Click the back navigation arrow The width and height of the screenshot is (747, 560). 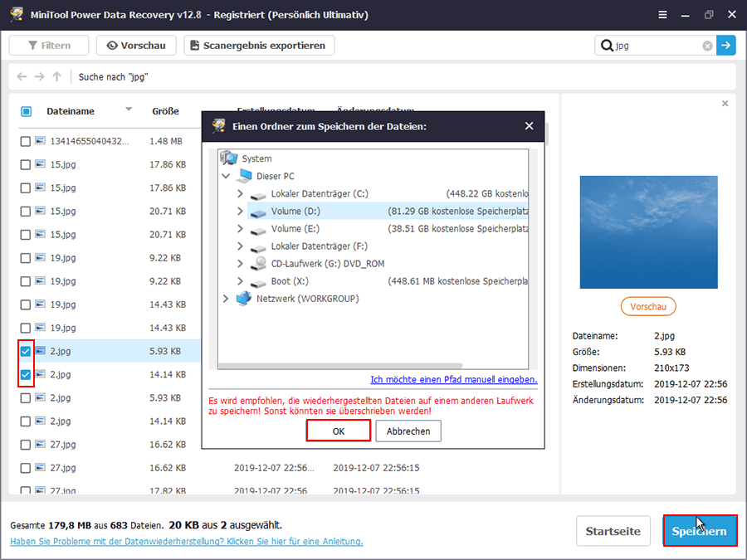pyautogui.click(x=22, y=76)
